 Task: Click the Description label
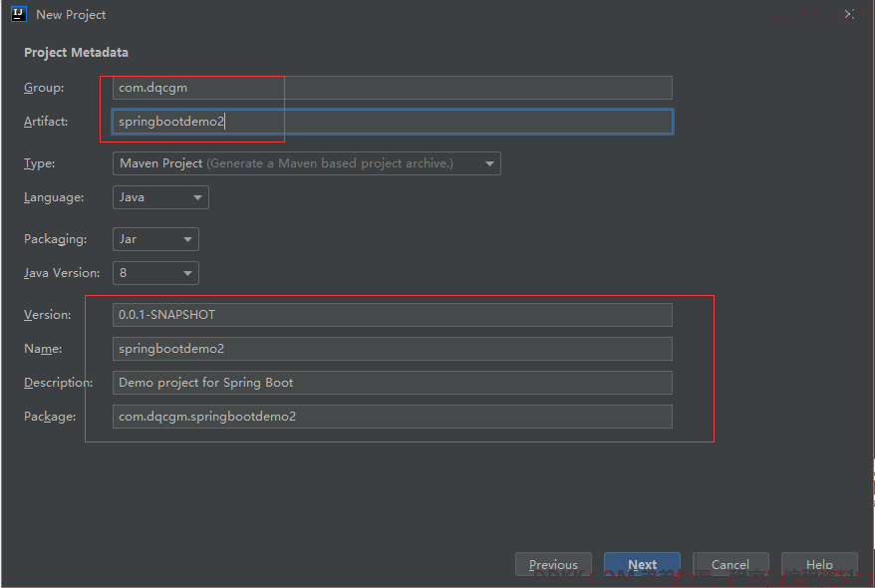click(58, 383)
